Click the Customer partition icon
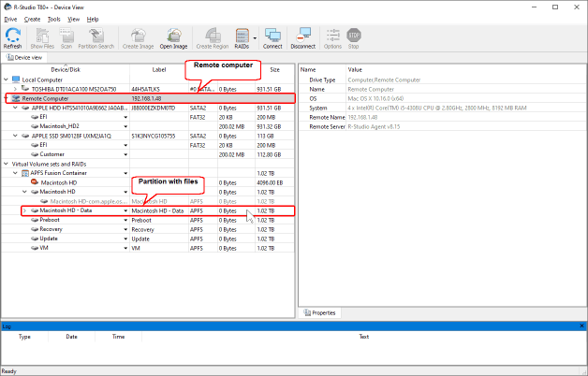Viewport: 588px width, 376px height. click(x=35, y=154)
